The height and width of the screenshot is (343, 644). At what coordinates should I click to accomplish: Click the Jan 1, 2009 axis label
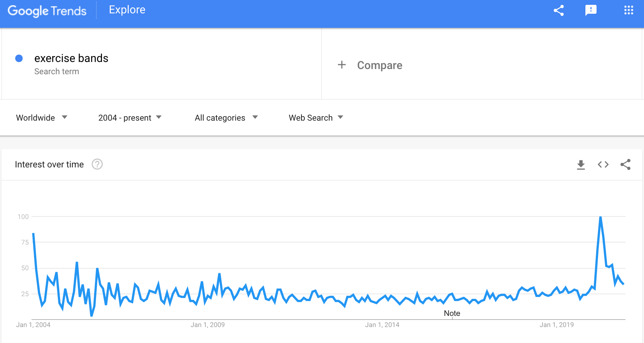coord(208,325)
